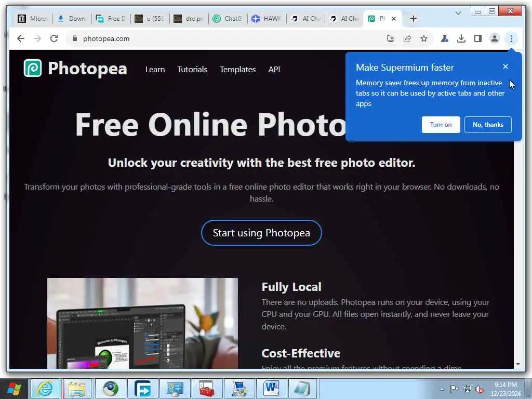The image size is (532, 399).
Task: Open a new browser tab
Action: [x=413, y=19]
